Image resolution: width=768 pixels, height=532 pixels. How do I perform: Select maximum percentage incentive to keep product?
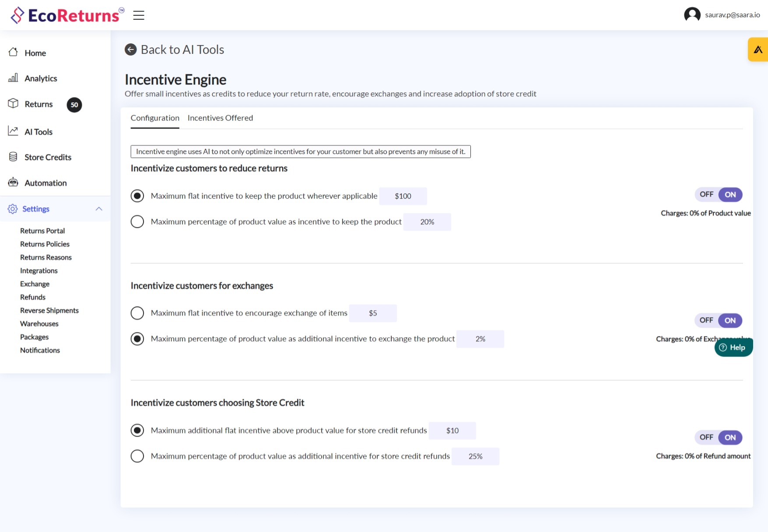click(137, 222)
